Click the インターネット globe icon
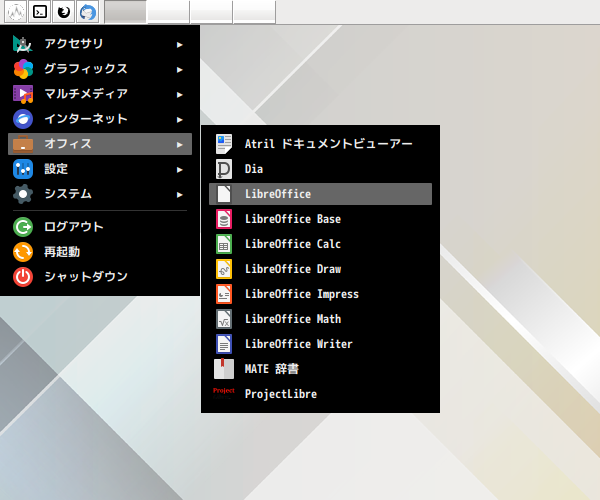Viewport: 600px width, 500px height. click(23, 119)
